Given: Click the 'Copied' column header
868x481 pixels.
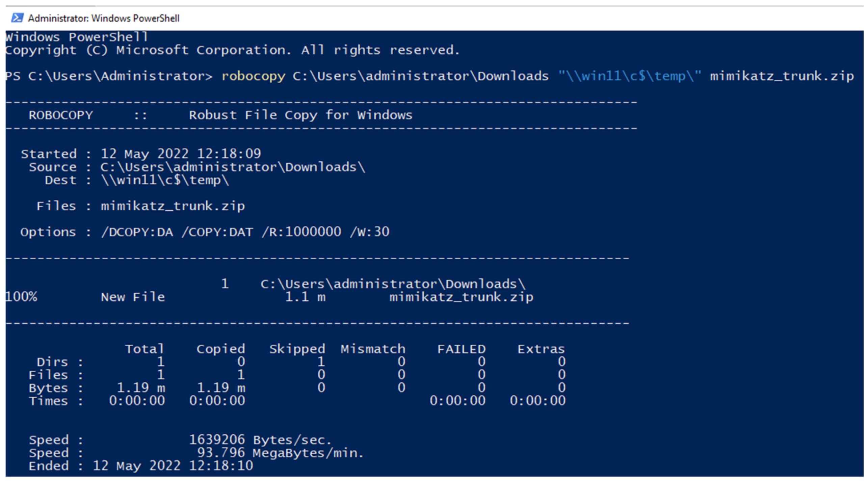Looking at the screenshot, I should (220, 349).
